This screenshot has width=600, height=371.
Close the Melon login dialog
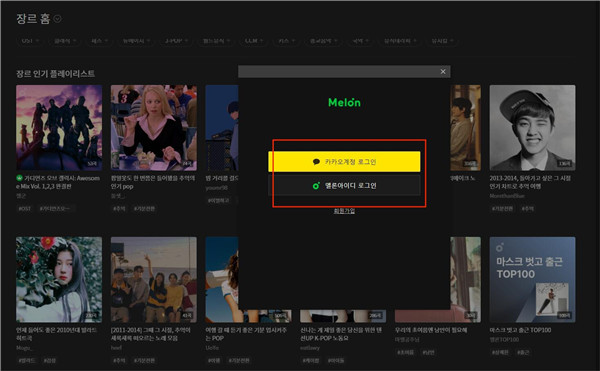(443, 72)
